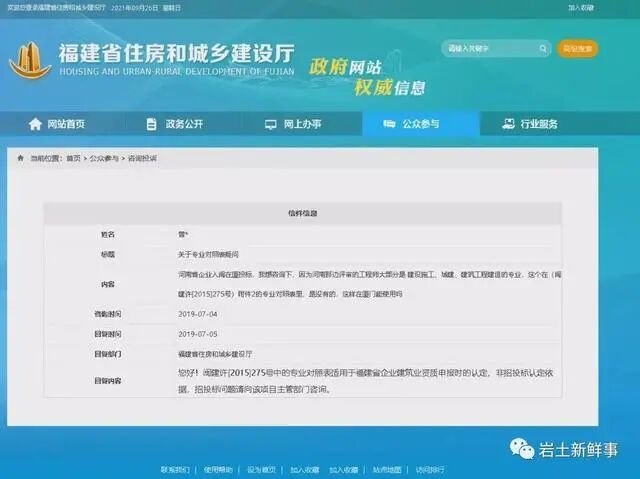Viewport: 640px width, 479px height.
Task: Go to 首页 in the breadcrumb
Action: 73,158
